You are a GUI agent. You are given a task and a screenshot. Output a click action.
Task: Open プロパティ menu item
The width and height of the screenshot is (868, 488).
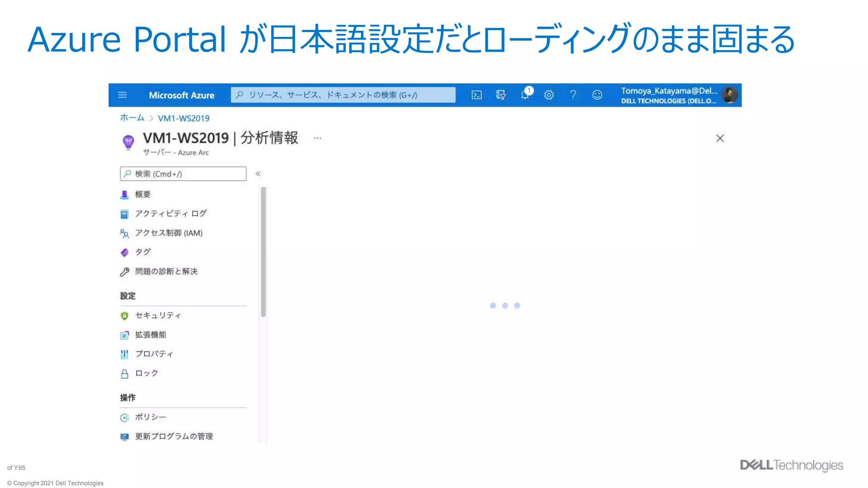[x=154, y=354]
